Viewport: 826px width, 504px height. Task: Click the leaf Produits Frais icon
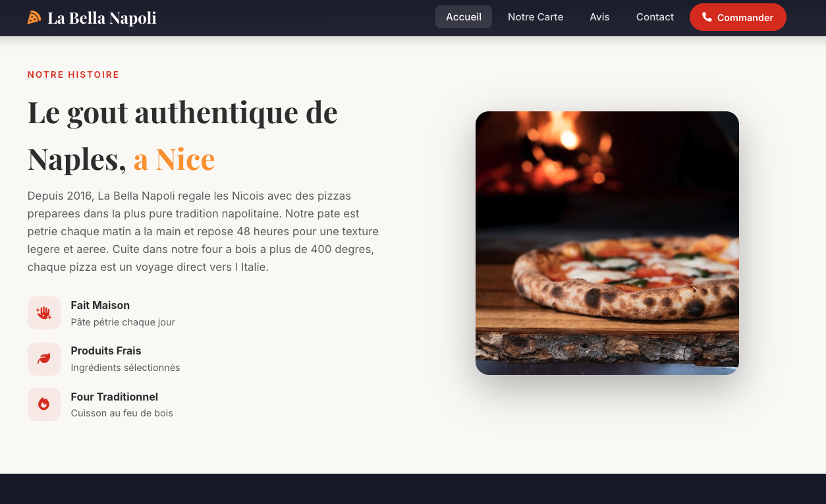pos(44,358)
